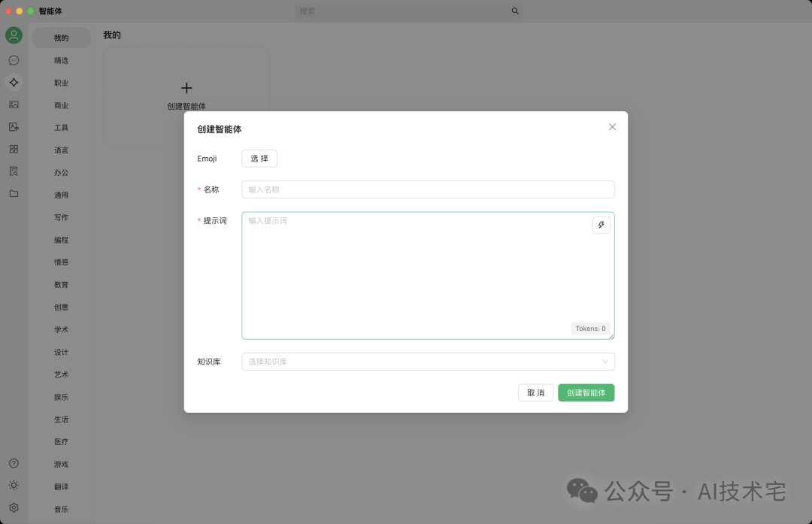
Task: Select the 职业 category
Action: [x=61, y=83]
